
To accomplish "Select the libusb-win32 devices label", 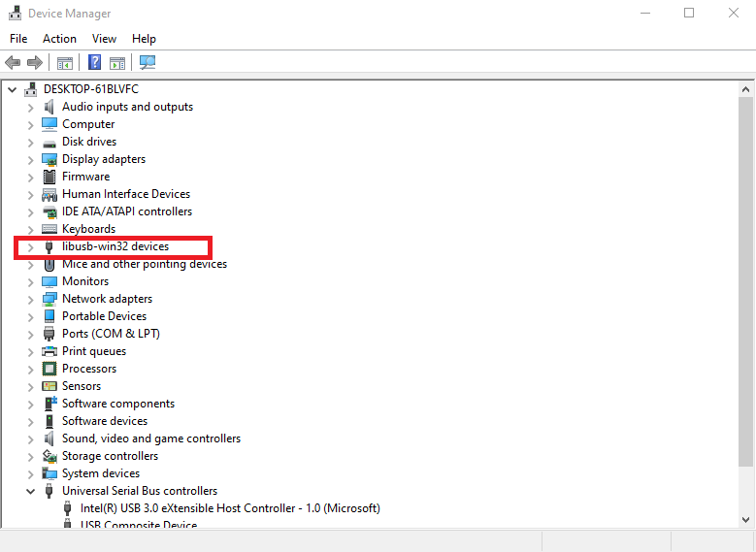I will coord(115,246).
